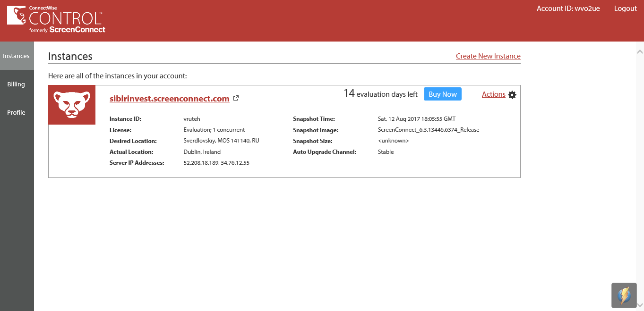Go to the Profile sidebar tab
644x311 pixels.
click(16, 112)
